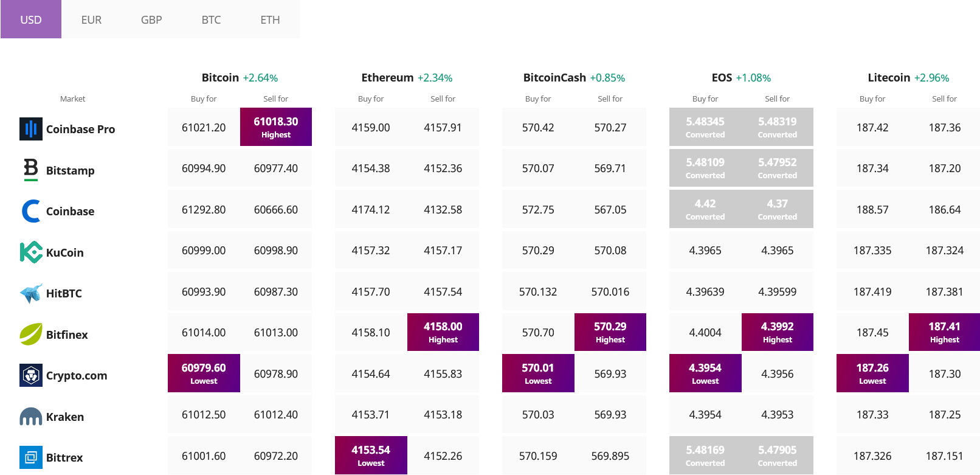Click Coinbase BitcoinCash buy price 572.75
Screen dimensions: 980x475
click(538, 209)
